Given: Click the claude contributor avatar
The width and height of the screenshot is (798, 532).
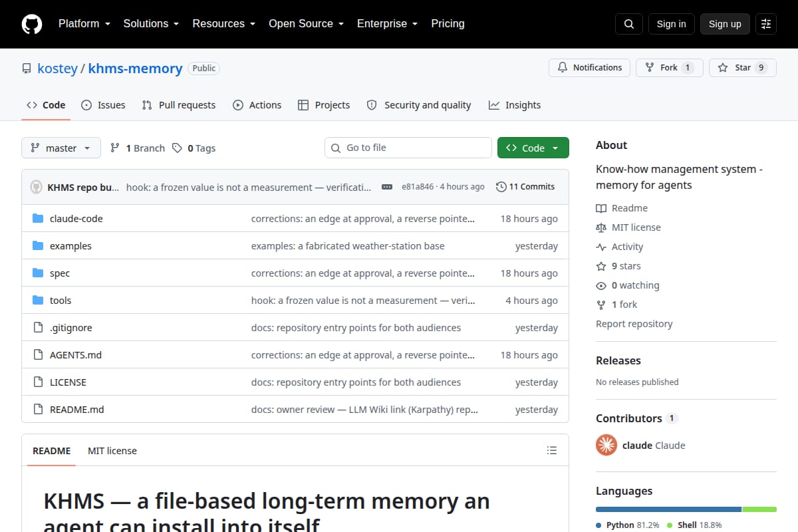Looking at the screenshot, I should [606, 446].
